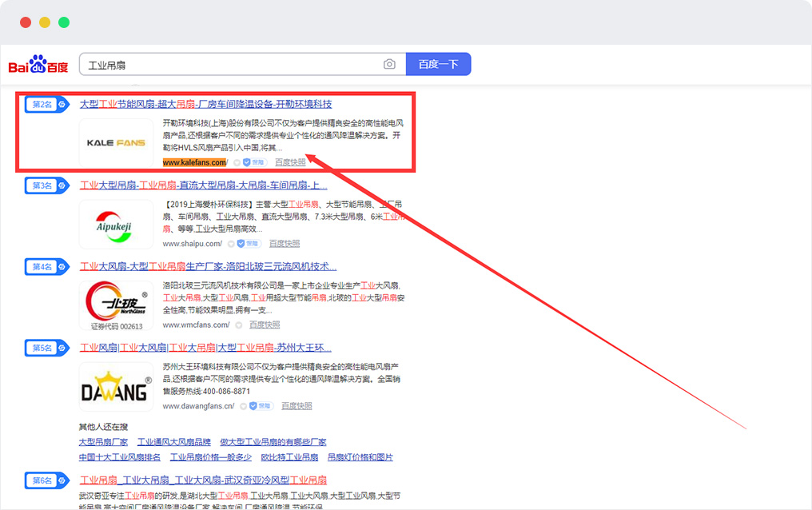
Task: Click related search 吊扇灯价格和图片
Action: (x=360, y=457)
